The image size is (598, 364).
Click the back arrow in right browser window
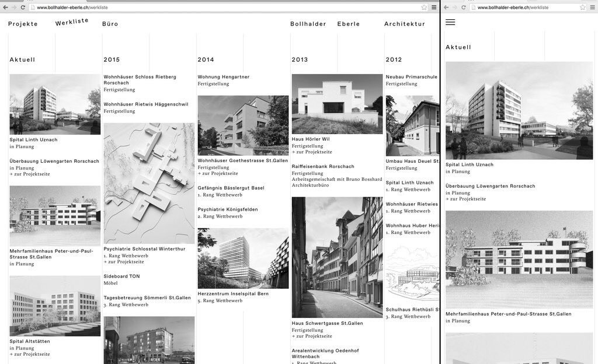(446, 7)
